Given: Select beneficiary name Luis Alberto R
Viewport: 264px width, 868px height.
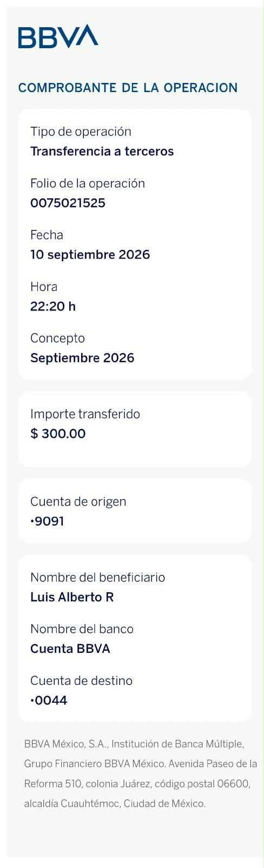Looking at the screenshot, I should click(x=72, y=597).
